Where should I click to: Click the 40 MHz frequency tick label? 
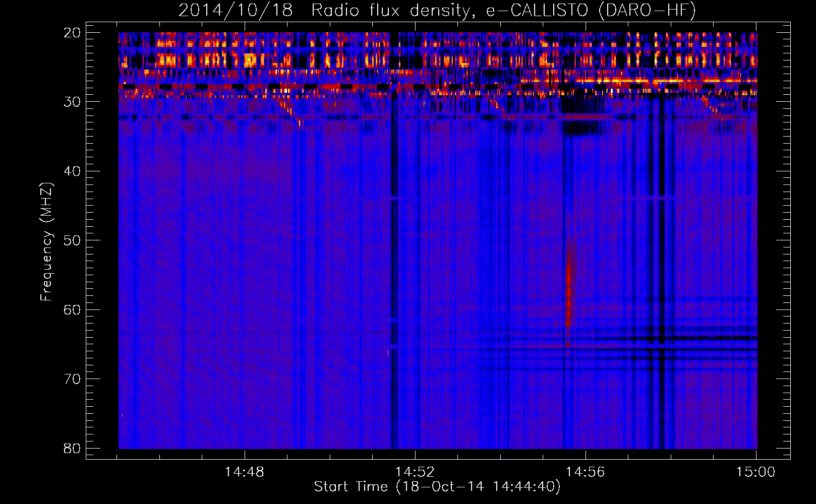(x=72, y=171)
